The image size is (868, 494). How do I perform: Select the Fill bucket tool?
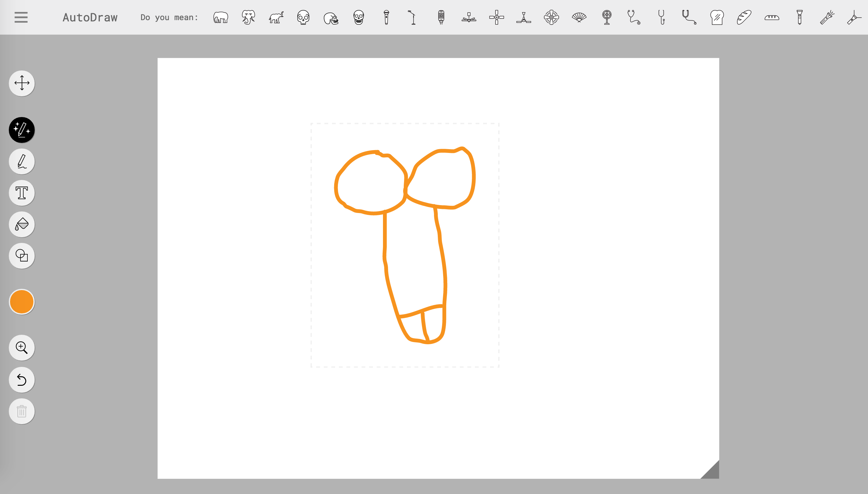(x=22, y=224)
